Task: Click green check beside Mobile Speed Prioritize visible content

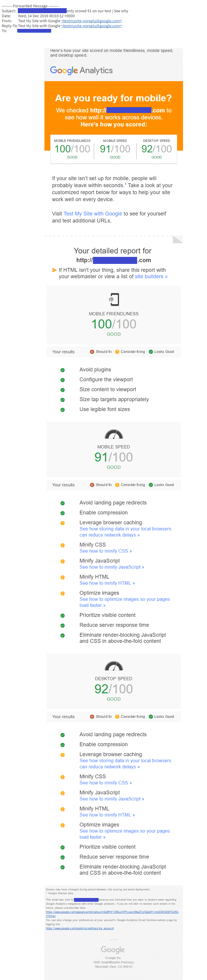Action: point(63,615)
